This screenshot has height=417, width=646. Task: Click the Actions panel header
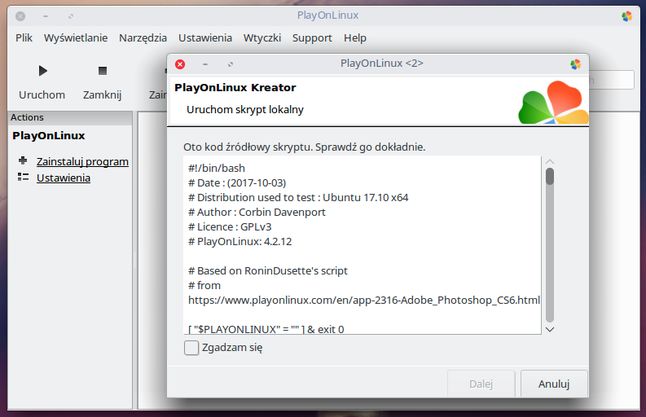[70, 117]
